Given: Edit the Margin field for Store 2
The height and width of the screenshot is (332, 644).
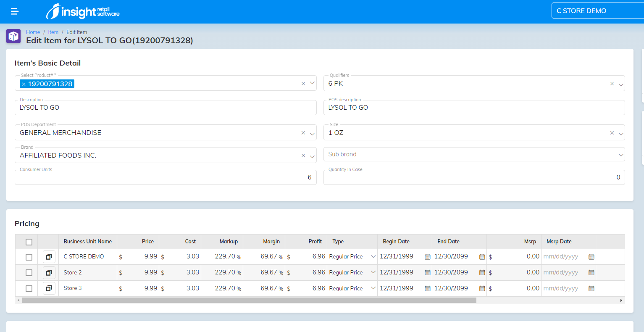Looking at the screenshot, I should click(x=265, y=272).
